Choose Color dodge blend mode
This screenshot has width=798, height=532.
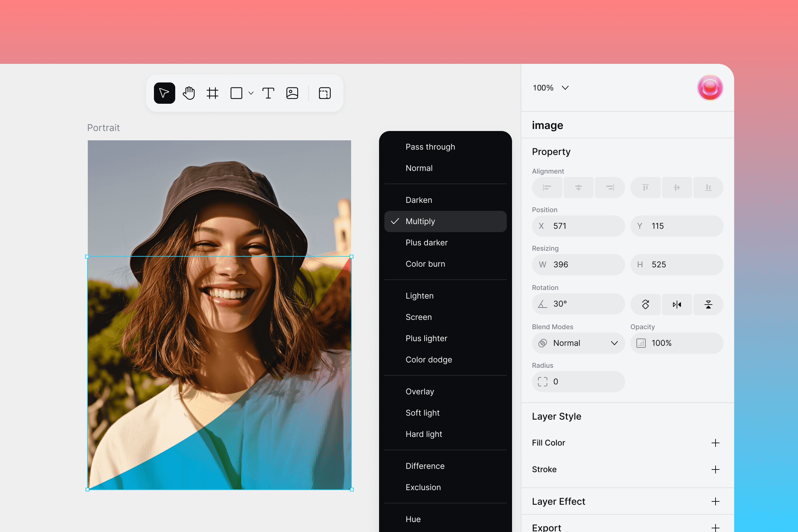click(x=429, y=360)
